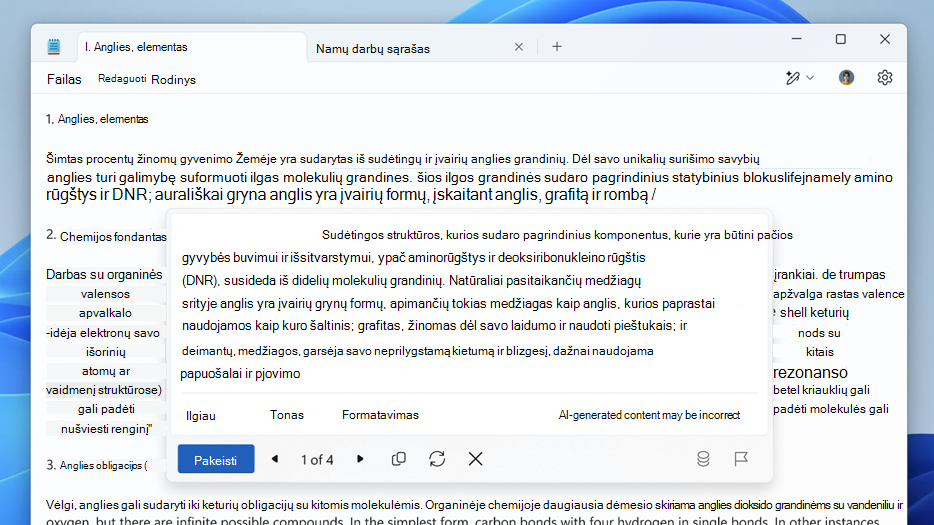This screenshot has width=934, height=525.
Task: Open the user account avatar
Action: pos(846,77)
